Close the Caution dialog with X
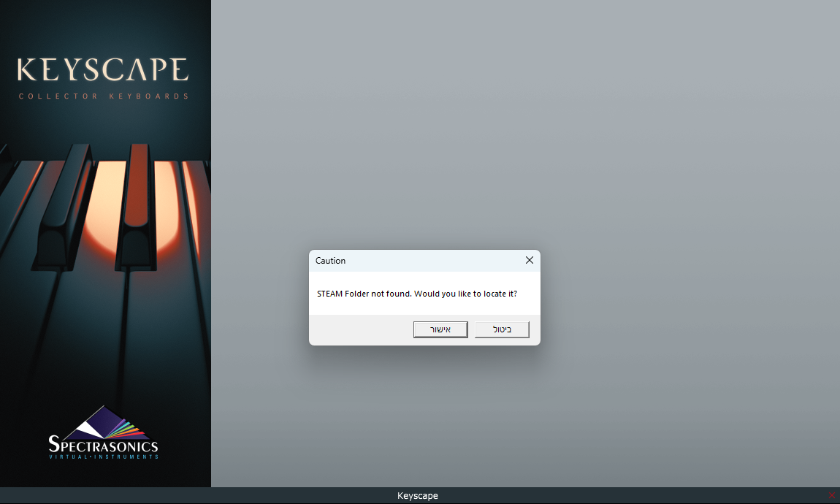Screen dimensions: 840x504 pos(530,261)
